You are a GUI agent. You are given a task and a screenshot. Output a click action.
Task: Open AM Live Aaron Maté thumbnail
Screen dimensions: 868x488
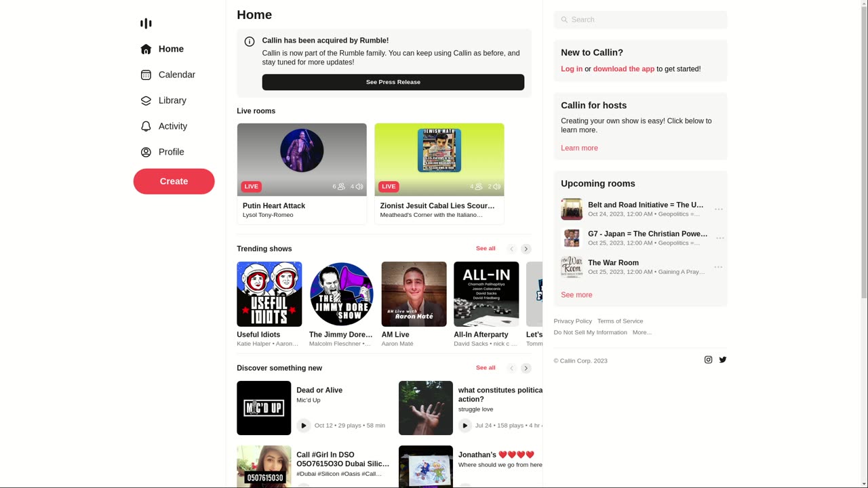click(x=414, y=294)
